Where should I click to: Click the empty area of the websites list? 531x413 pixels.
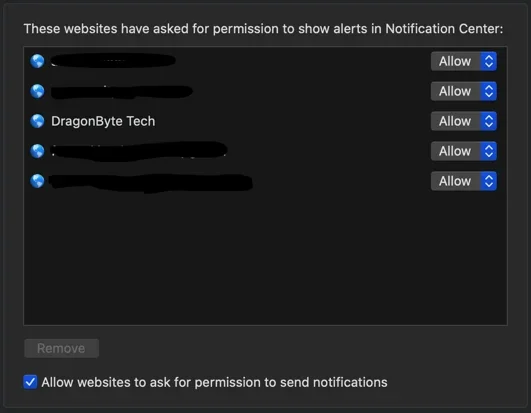pyautogui.click(x=265, y=261)
